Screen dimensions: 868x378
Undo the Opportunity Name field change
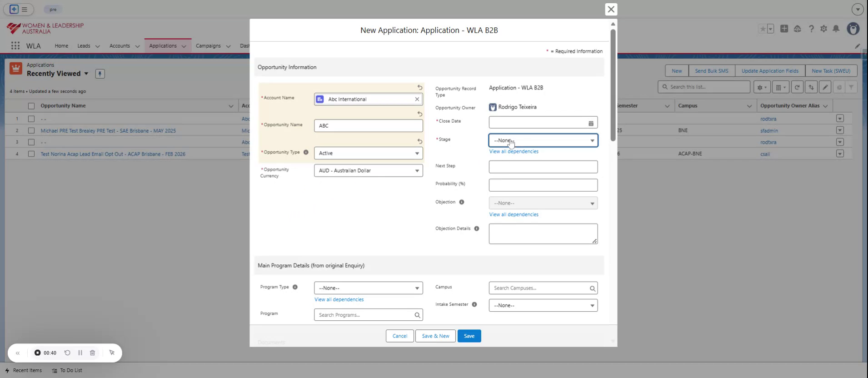point(419,114)
